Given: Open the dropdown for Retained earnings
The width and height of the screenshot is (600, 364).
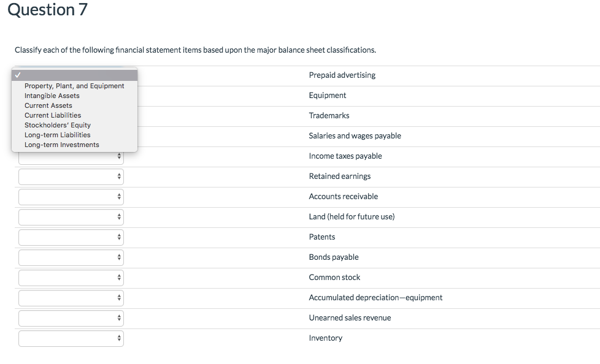Looking at the screenshot, I should click(x=71, y=176).
